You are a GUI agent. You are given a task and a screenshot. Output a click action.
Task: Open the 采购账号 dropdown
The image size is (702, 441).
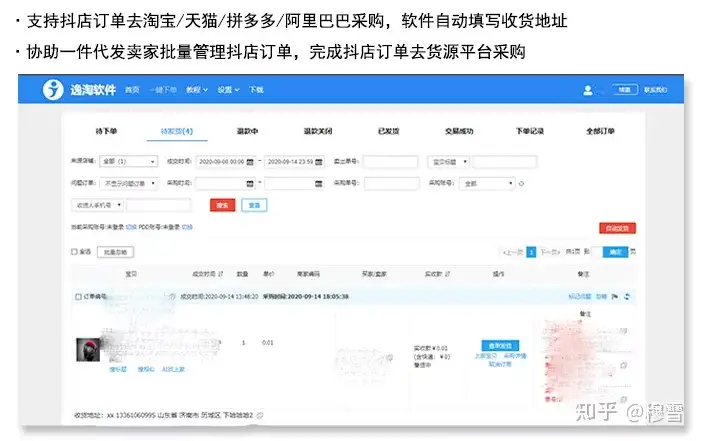[x=487, y=184]
